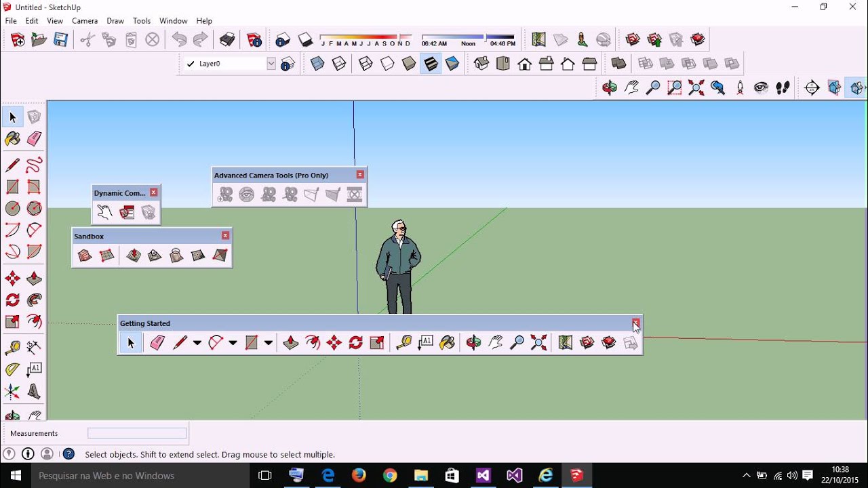Select the 3D Text tool in left toolbar
This screenshot has width=868, height=488.
point(34,392)
